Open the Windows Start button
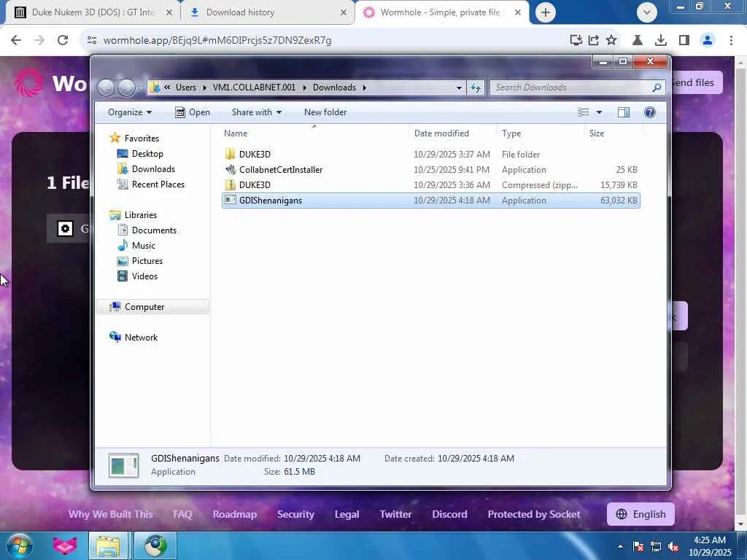The width and height of the screenshot is (747, 560). [x=20, y=545]
